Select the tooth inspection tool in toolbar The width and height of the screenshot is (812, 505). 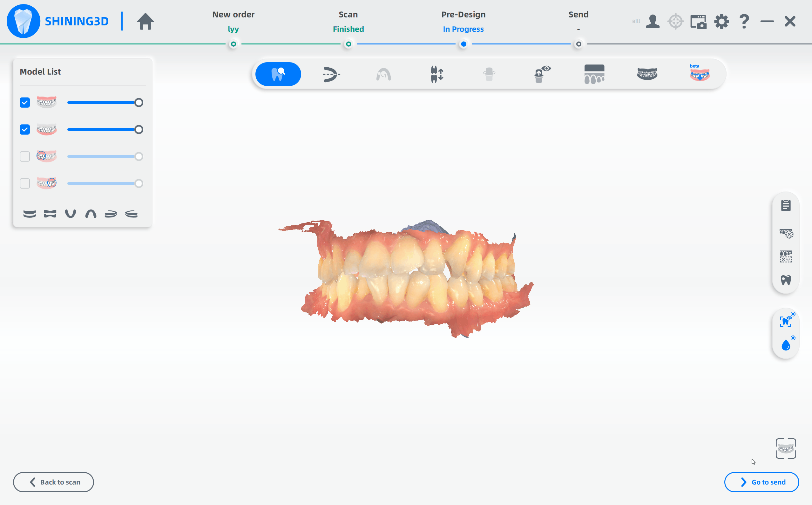coord(278,74)
